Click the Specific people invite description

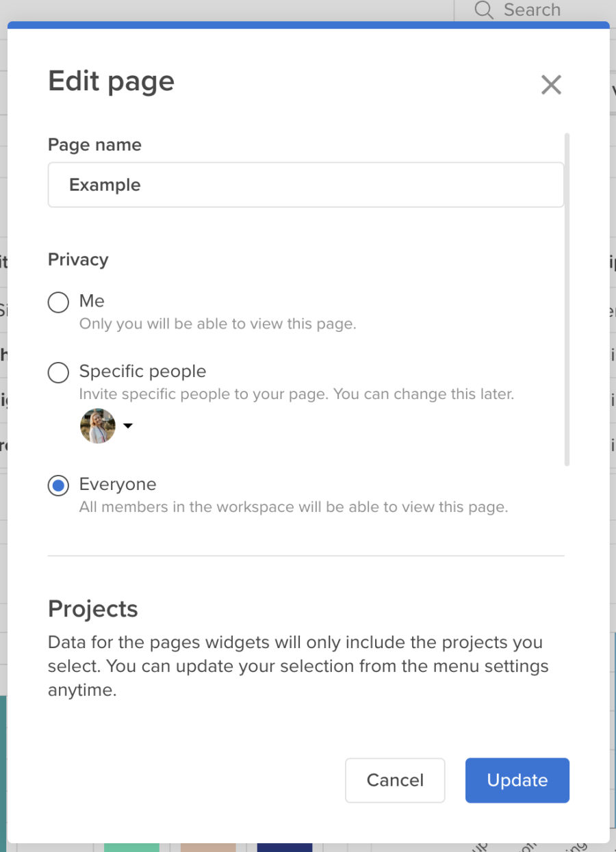point(296,393)
